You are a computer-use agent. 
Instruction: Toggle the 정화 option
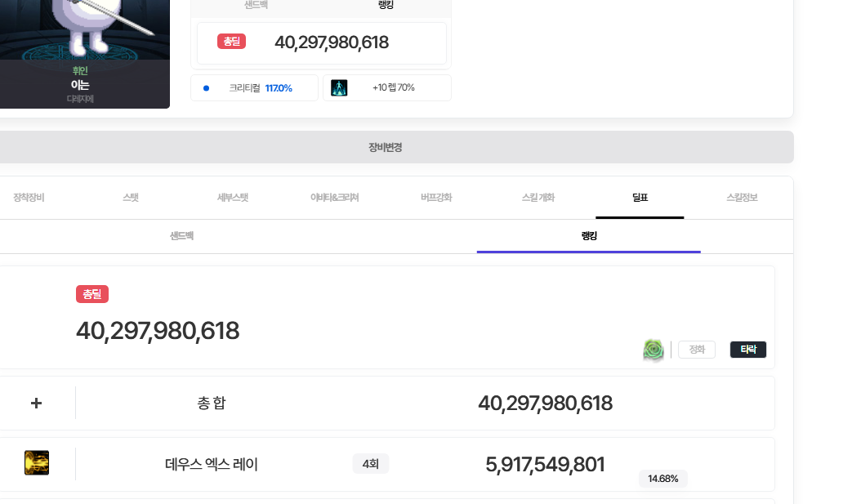(x=697, y=350)
